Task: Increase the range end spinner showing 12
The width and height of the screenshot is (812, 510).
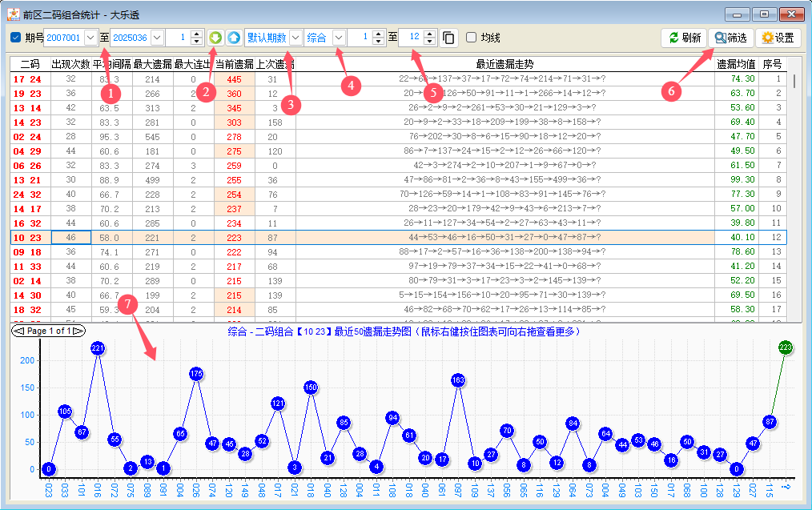Action: coord(430,34)
